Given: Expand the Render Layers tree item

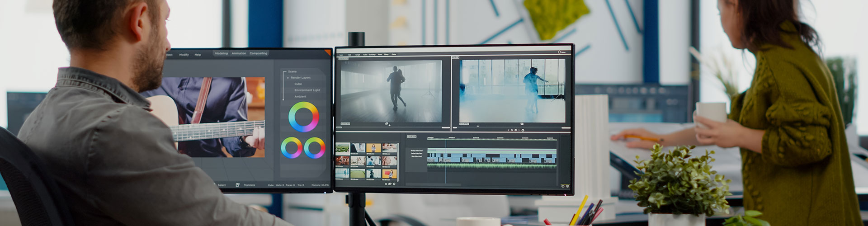Looking at the screenshot, I should coord(288,78).
